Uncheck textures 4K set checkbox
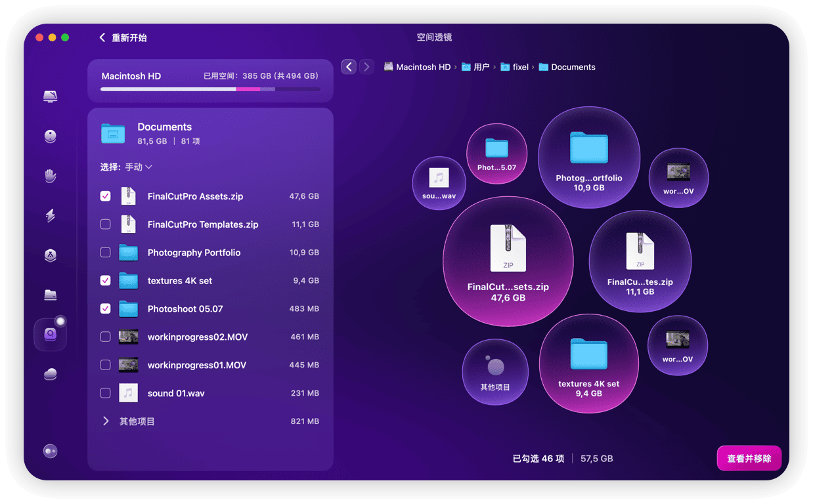 105,280
